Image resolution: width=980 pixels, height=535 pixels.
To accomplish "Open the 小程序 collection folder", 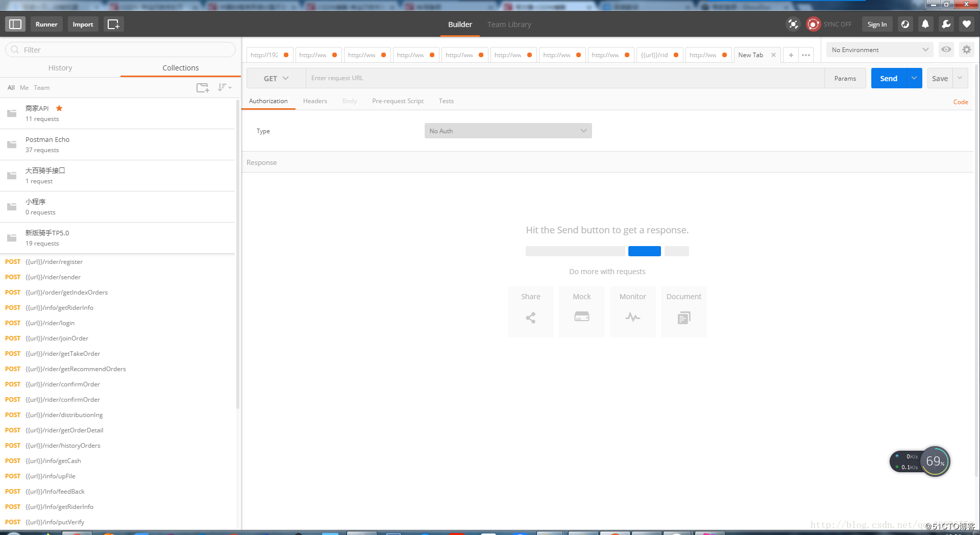I will [x=117, y=207].
